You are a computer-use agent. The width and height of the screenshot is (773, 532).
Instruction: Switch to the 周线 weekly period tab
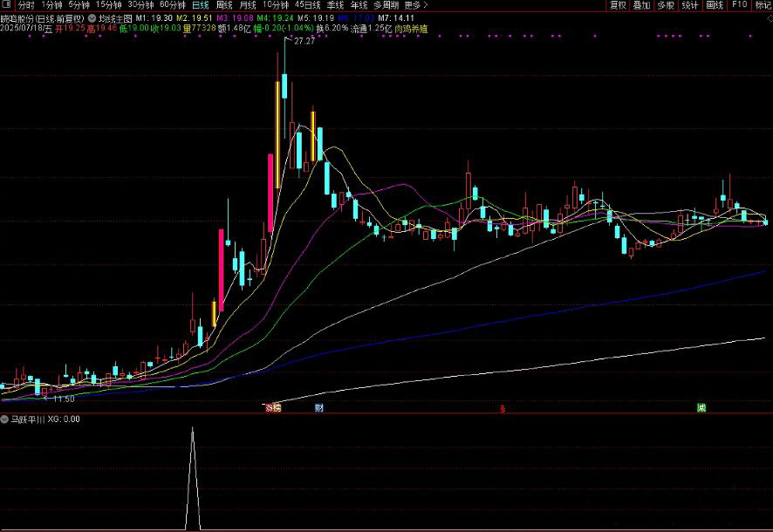pyautogui.click(x=224, y=5)
